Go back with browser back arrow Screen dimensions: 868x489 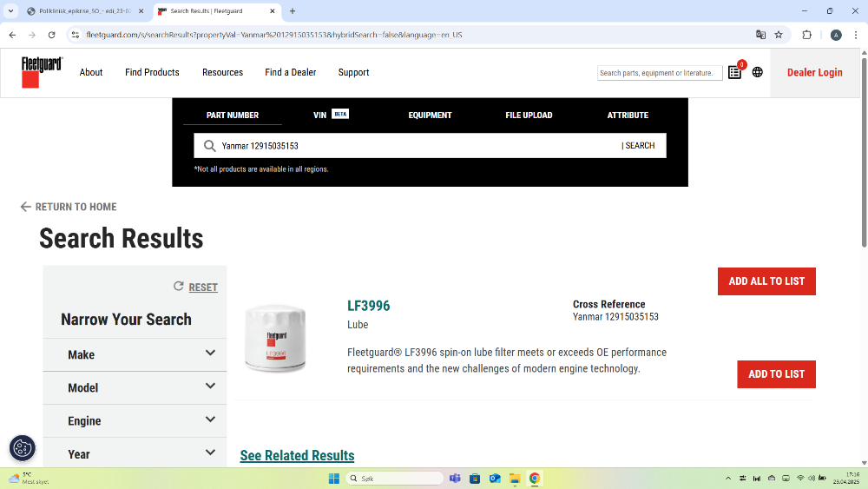coord(12,35)
